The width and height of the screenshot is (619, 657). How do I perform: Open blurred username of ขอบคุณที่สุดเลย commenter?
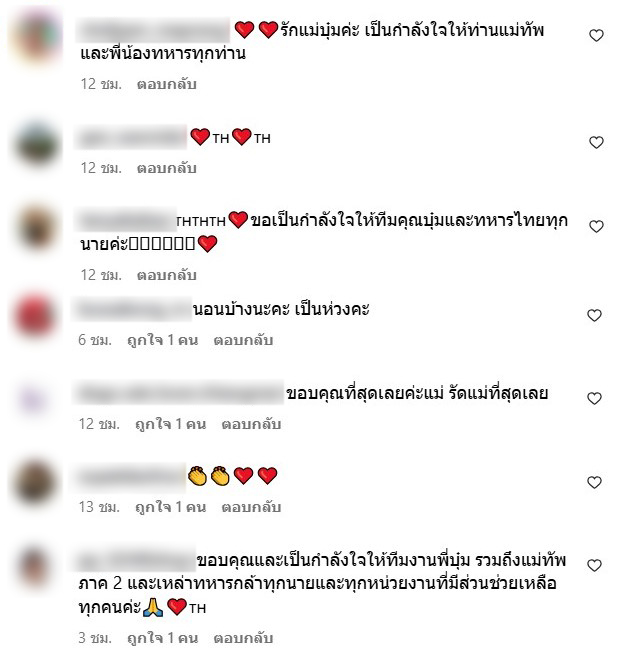pyautogui.click(x=179, y=393)
